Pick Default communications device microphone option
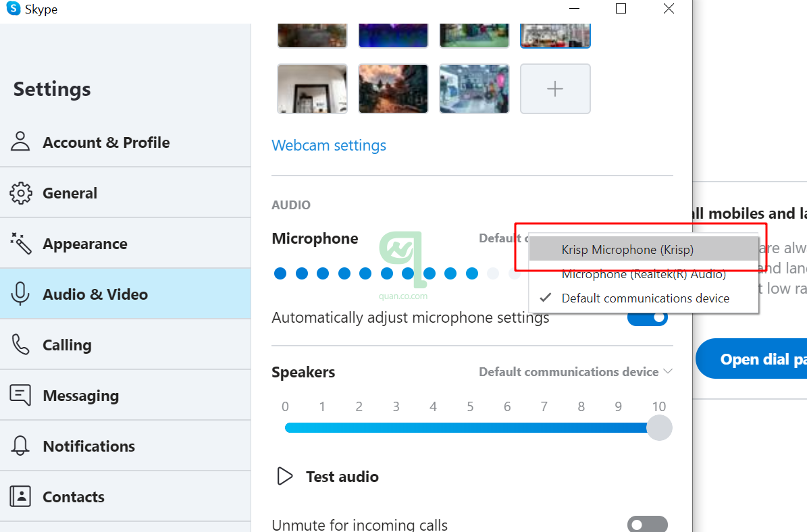The width and height of the screenshot is (807, 532). point(644,298)
